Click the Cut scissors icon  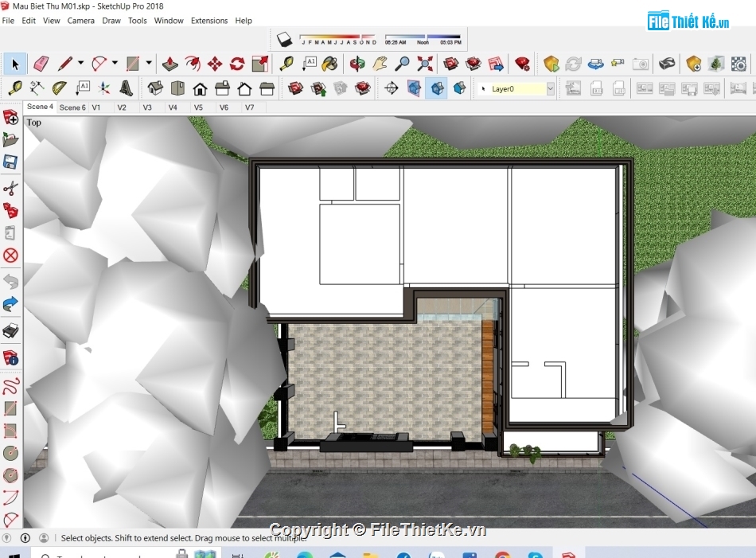tap(10, 188)
